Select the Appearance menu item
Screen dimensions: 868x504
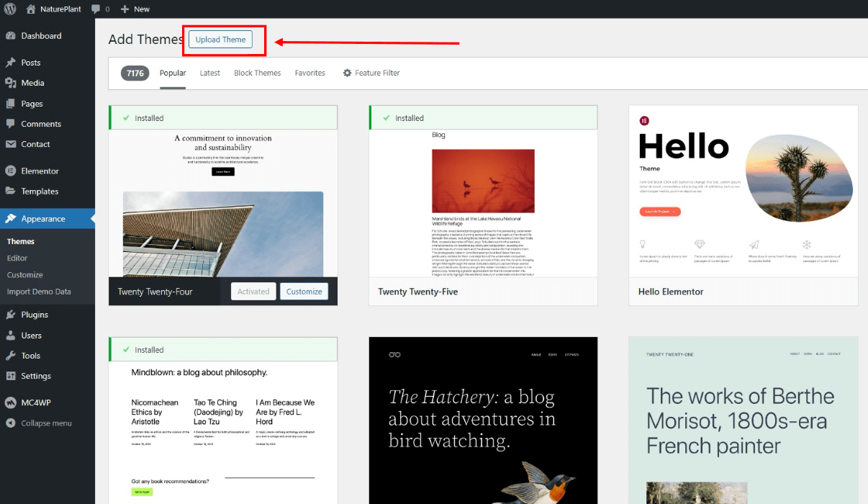(x=48, y=219)
